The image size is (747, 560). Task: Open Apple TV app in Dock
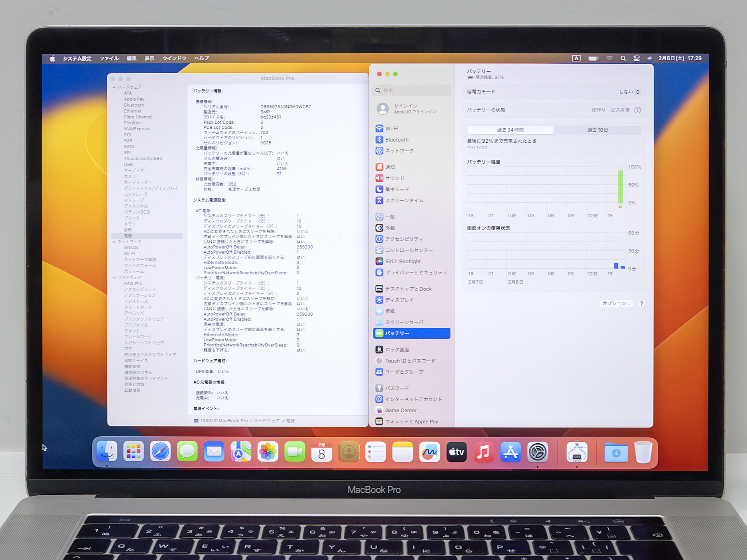(456, 451)
